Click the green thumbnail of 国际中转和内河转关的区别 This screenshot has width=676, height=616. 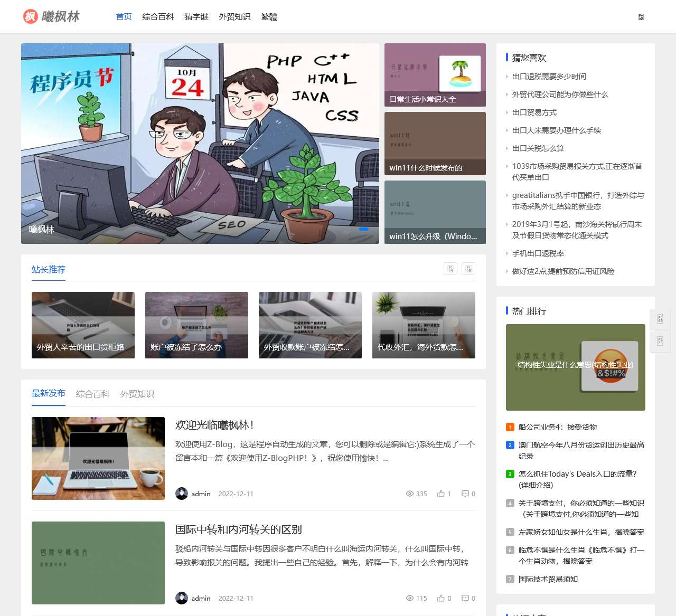[x=98, y=563]
